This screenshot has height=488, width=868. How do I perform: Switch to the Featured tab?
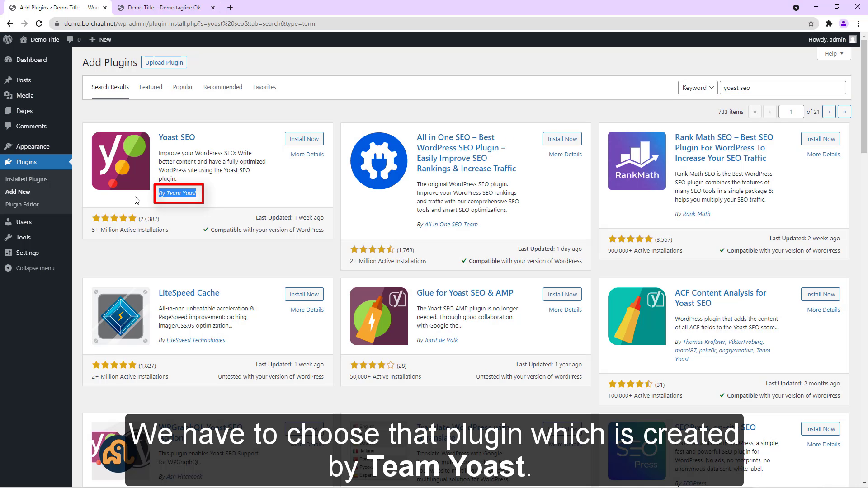coord(151,87)
